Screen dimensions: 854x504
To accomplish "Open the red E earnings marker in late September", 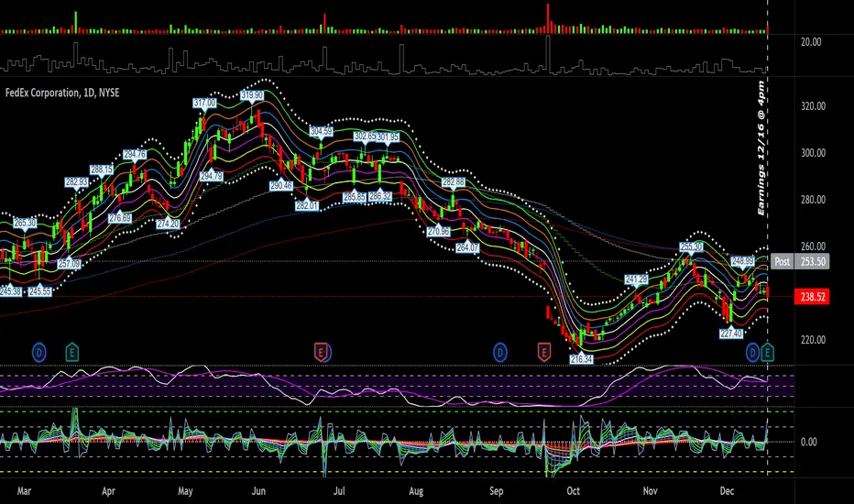I will pos(543,353).
